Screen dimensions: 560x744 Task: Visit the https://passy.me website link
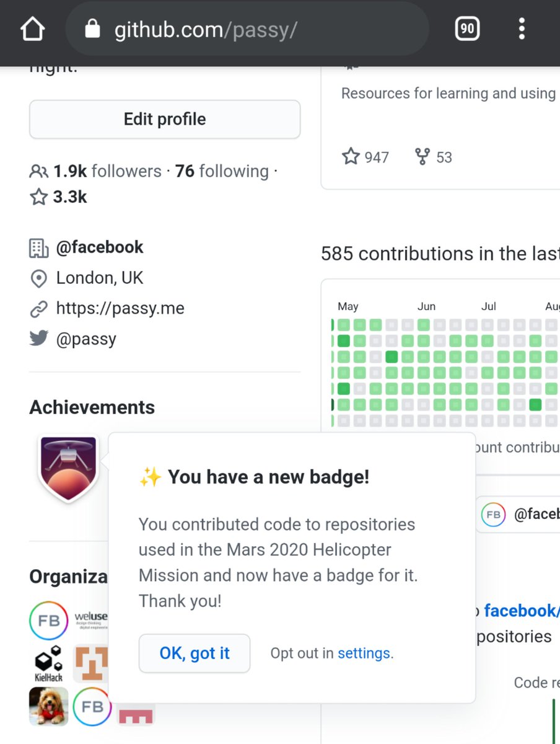[120, 308]
